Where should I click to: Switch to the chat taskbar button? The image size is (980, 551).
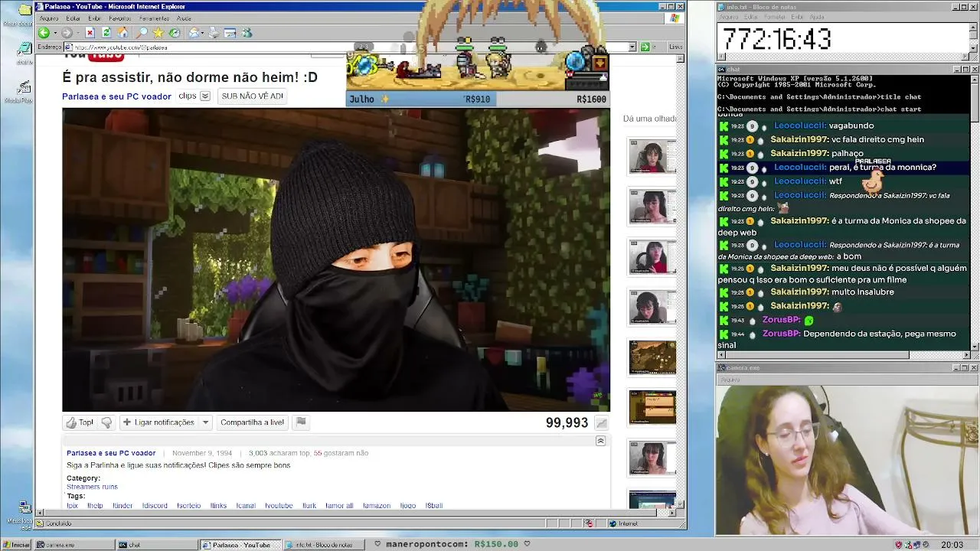click(x=156, y=545)
